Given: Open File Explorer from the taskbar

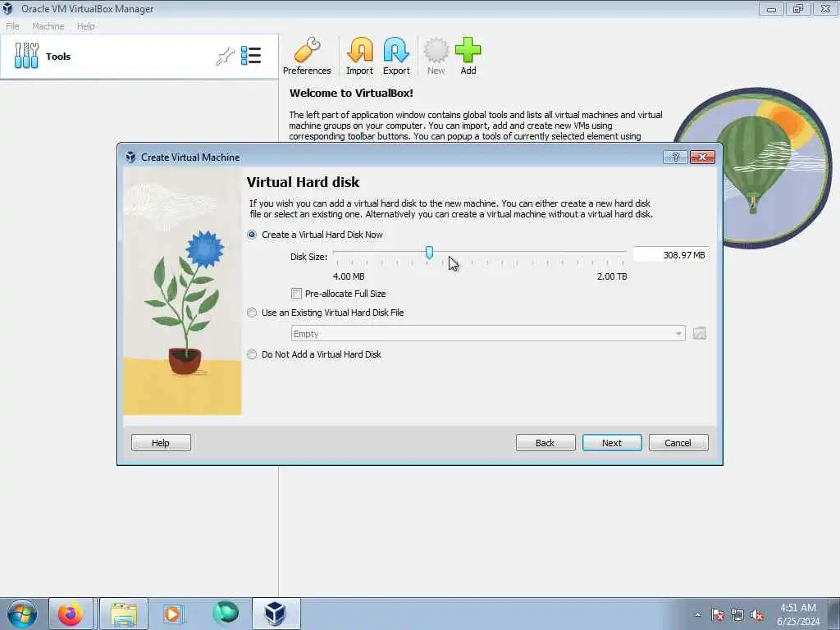Looking at the screenshot, I should click(124, 614).
